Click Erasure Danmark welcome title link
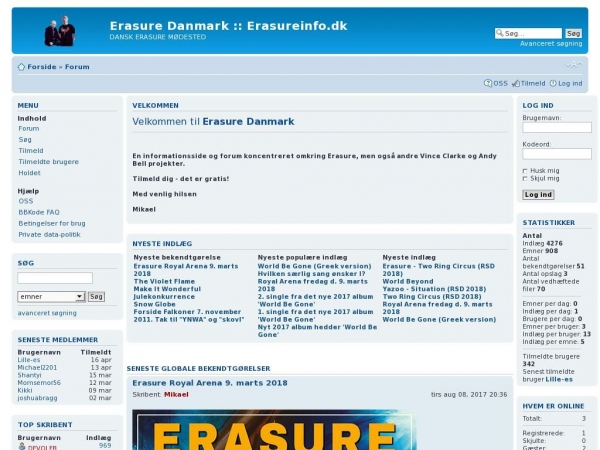The height and width of the screenshot is (450, 600). (248, 122)
